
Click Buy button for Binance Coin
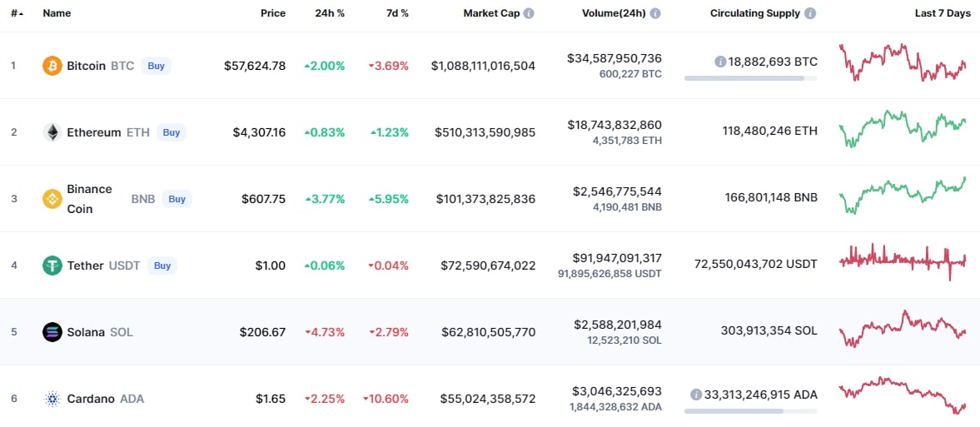click(x=177, y=199)
